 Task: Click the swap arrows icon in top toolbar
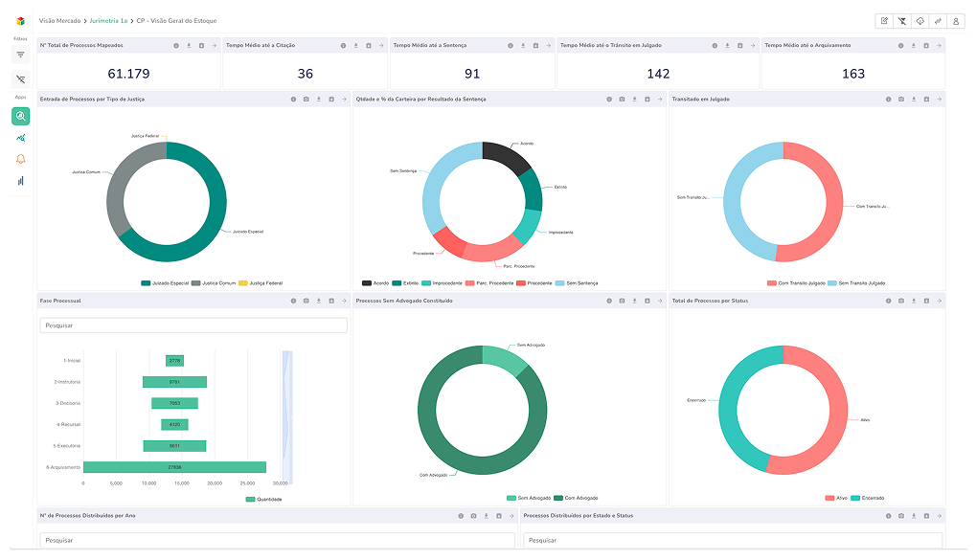point(938,21)
